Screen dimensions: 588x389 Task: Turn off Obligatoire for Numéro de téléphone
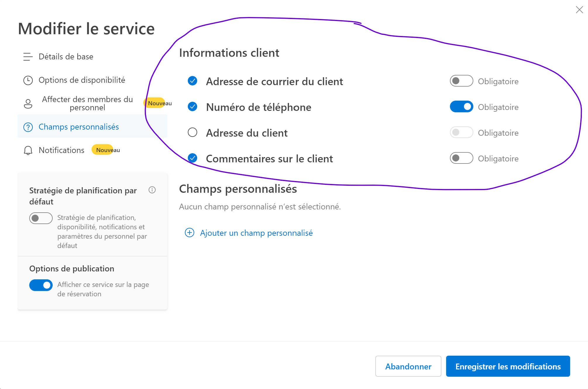click(x=461, y=107)
